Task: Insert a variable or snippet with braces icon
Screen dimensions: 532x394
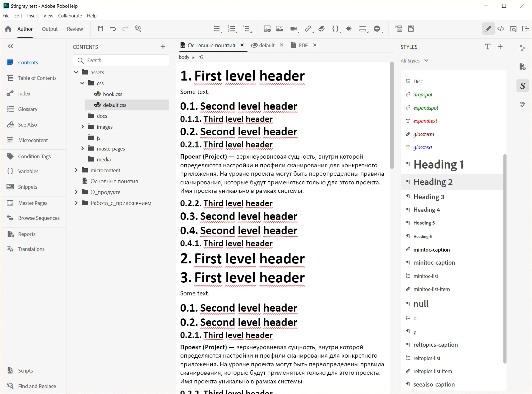Action: click(x=335, y=29)
